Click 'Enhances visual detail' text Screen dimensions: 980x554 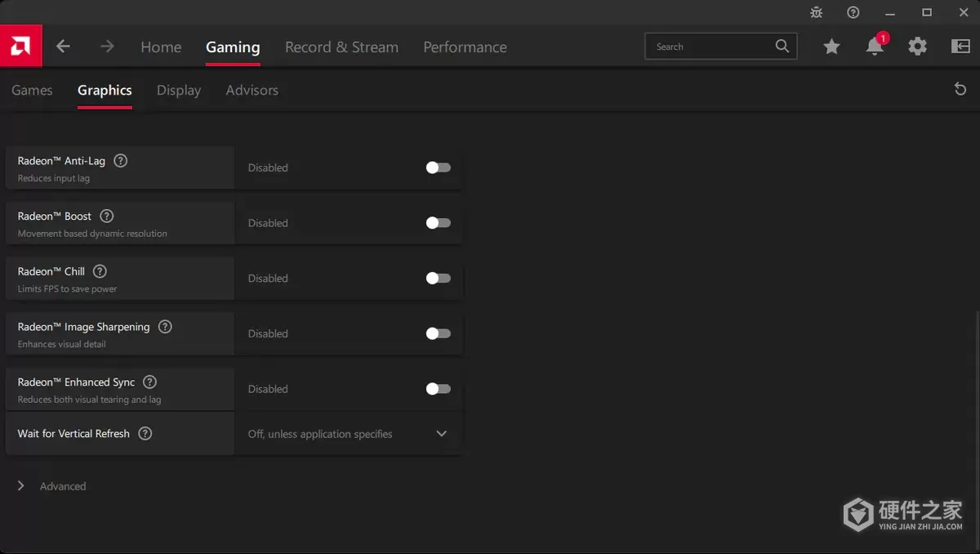tap(62, 344)
